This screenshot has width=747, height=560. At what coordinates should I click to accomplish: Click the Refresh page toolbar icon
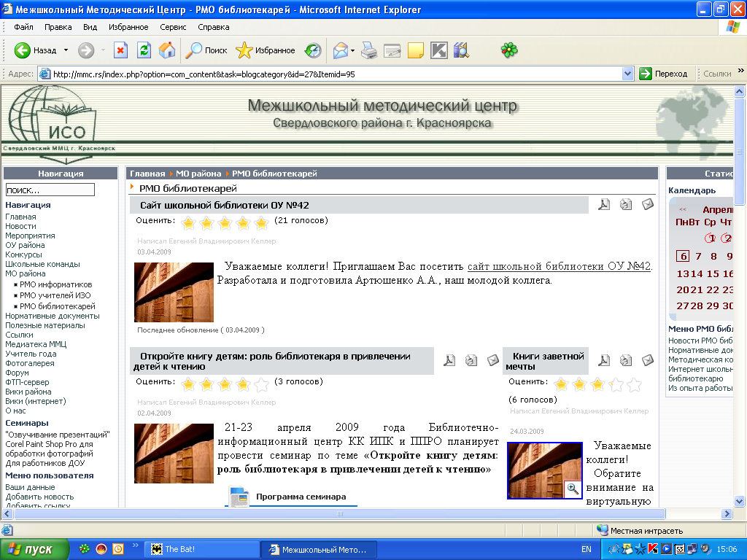pyautogui.click(x=144, y=50)
